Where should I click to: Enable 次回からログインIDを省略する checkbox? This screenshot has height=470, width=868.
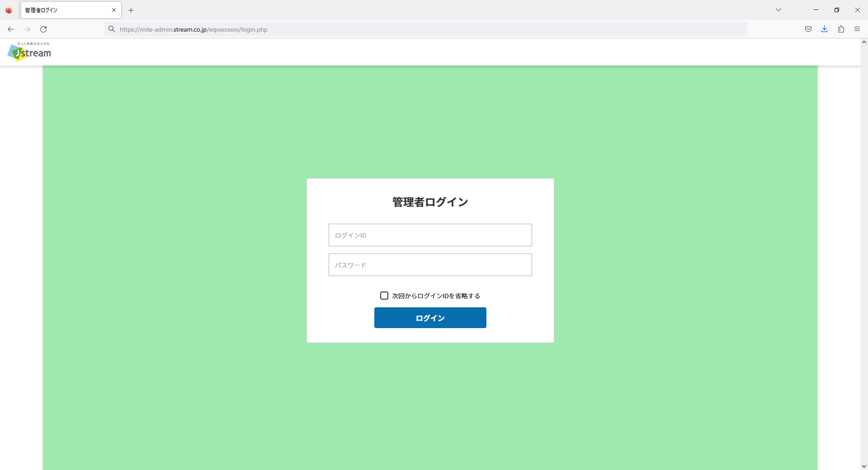pos(384,296)
